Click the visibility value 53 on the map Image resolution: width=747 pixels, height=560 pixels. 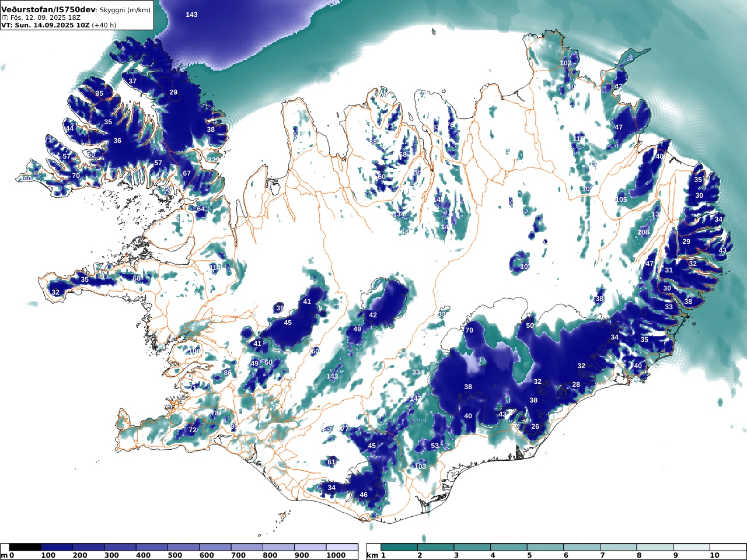pyautogui.click(x=435, y=446)
